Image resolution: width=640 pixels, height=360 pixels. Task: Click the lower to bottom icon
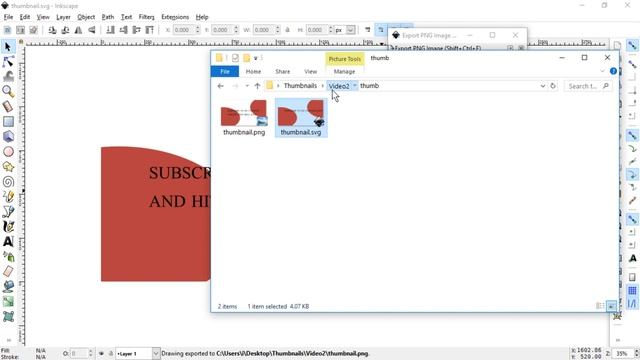(x=110, y=30)
